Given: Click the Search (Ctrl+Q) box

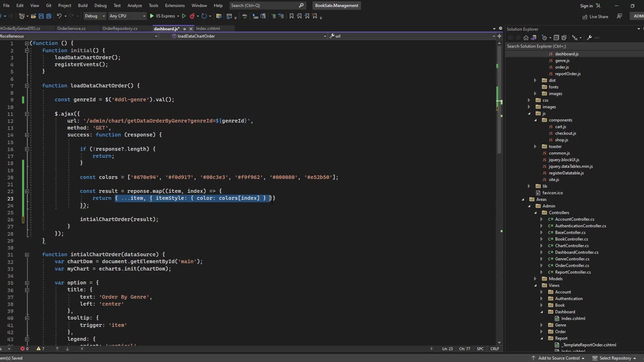Looking at the screenshot, I should pos(267,6).
